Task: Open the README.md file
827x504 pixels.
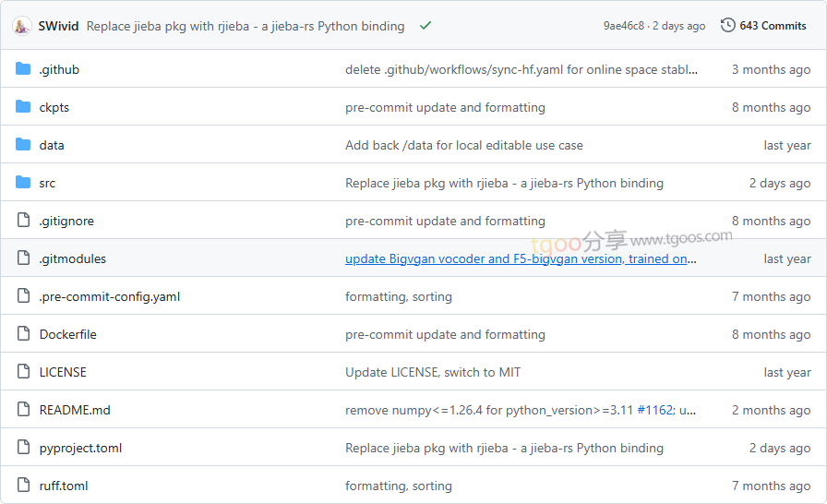Action: pyautogui.click(x=75, y=410)
